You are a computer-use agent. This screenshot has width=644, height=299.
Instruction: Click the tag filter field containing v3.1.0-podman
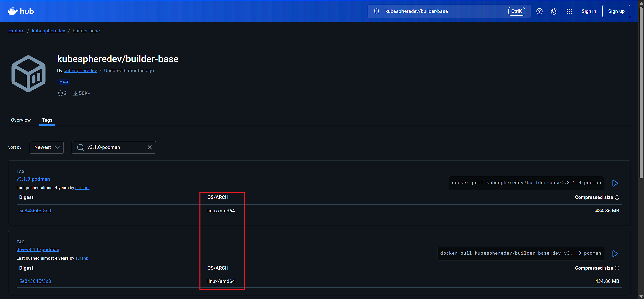(114, 147)
